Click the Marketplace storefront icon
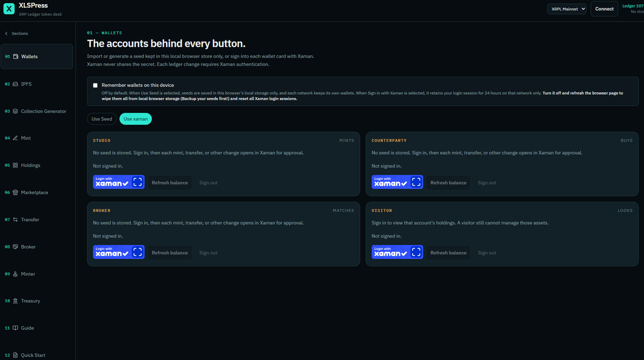Screen dimensions: 644x360 pyautogui.click(x=15, y=192)
